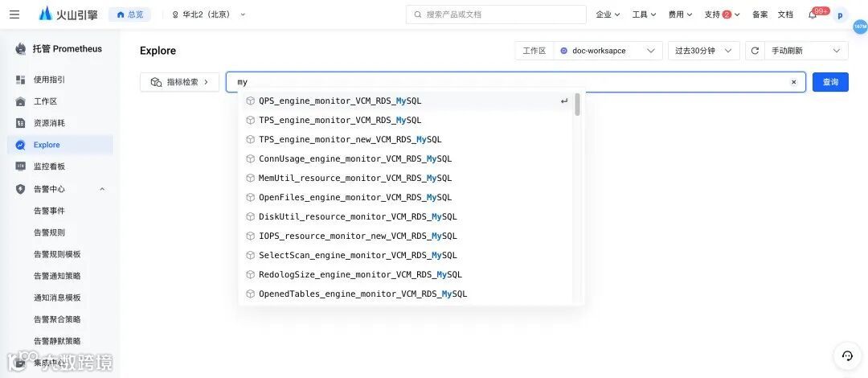Open 告警聚合策略 submenu item
This screenshot has width=868, height=378.
[57, 318]
